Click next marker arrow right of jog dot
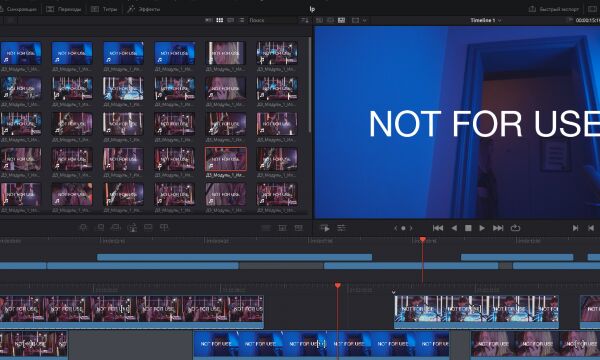This screenshot has width=600, height=360. pos(411,228)
